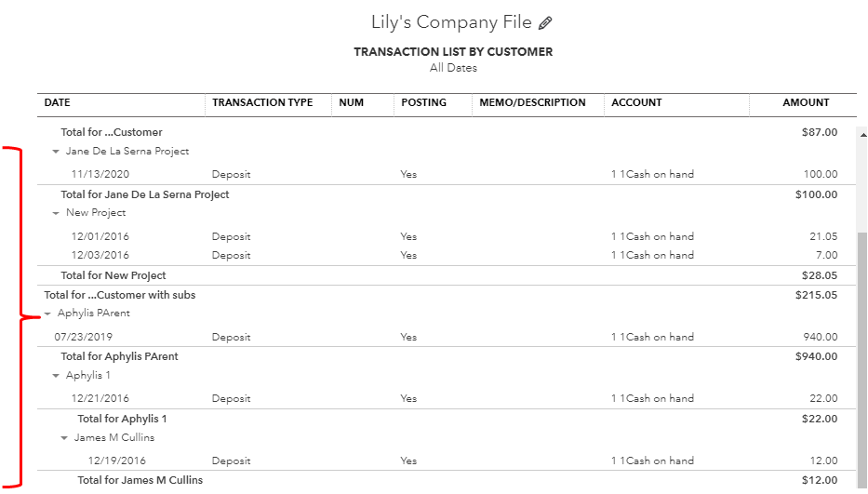Click the POSTING column header
Screen dimensions: 868x494
pos(423,102)
